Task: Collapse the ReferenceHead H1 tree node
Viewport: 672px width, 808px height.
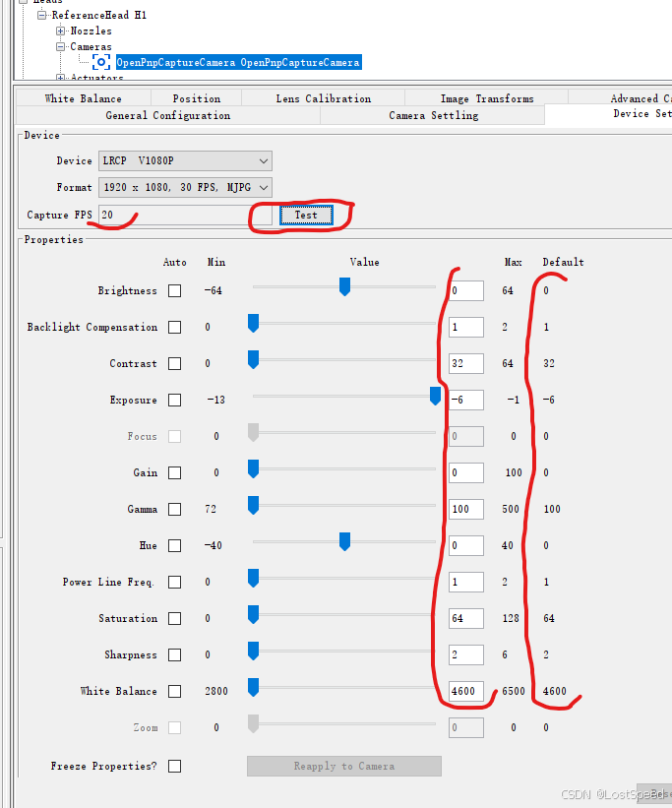Action: click(x=41, y=15)
